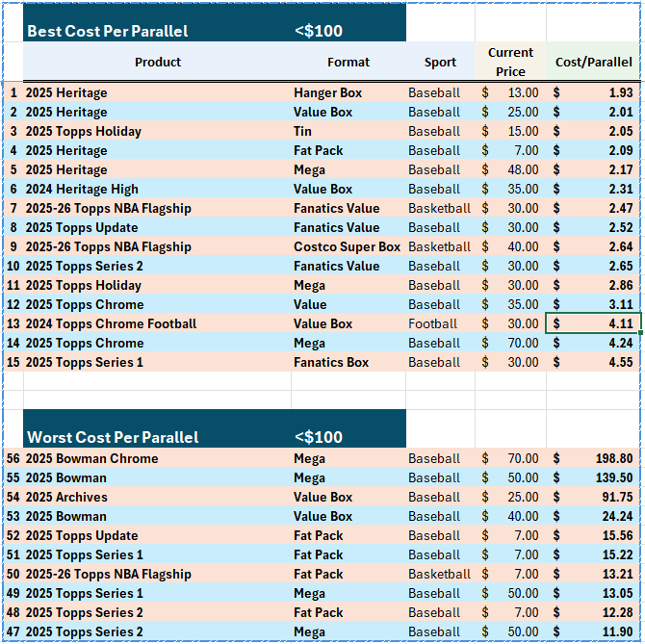Select the 48.00 current price cell

510,169
